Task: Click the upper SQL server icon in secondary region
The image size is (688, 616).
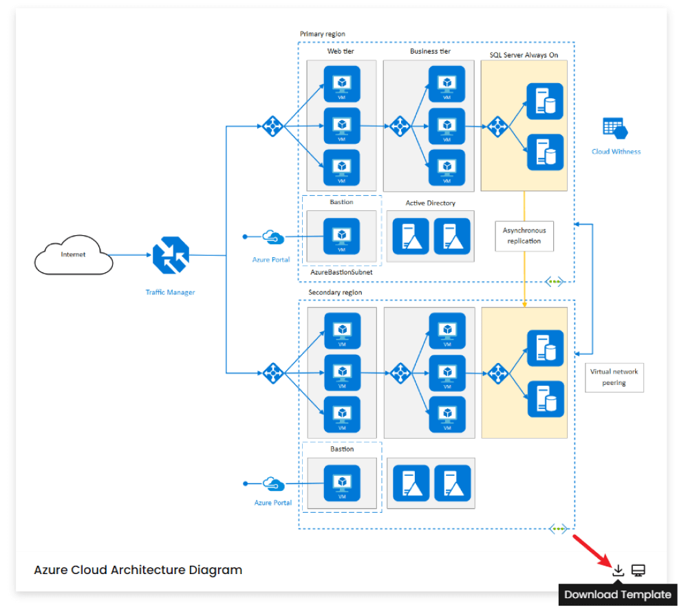Action: click(546, 348)
